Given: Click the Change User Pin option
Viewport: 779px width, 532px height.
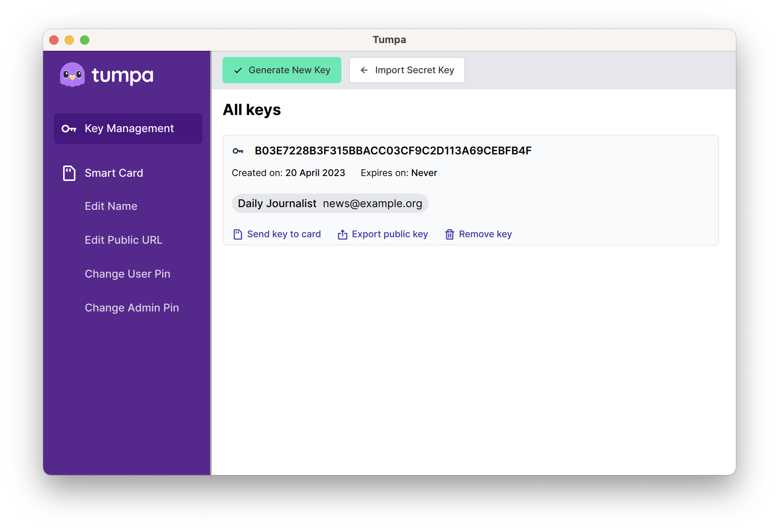Looking at the screenshot, I should click(127, 273).
